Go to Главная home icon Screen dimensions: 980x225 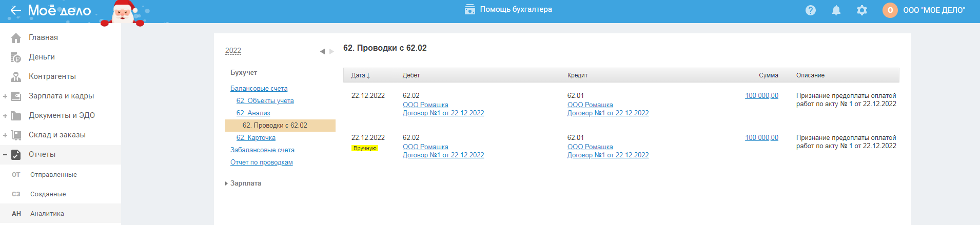click(x=16, y=38)
